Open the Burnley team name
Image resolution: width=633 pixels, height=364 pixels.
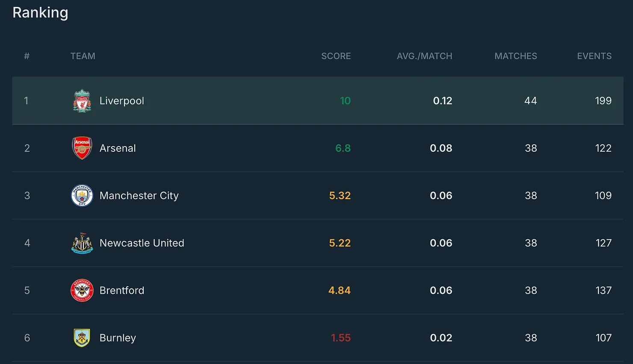118,338
